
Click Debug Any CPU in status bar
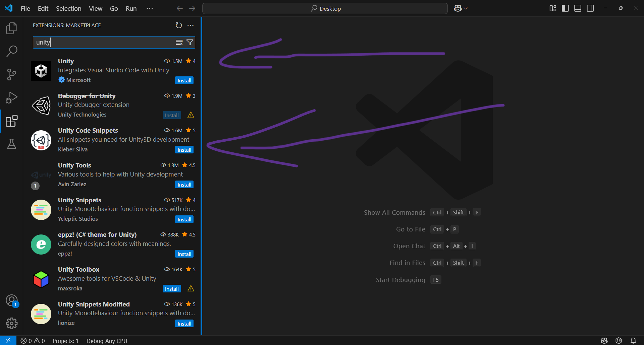click(x=107, y=341)
